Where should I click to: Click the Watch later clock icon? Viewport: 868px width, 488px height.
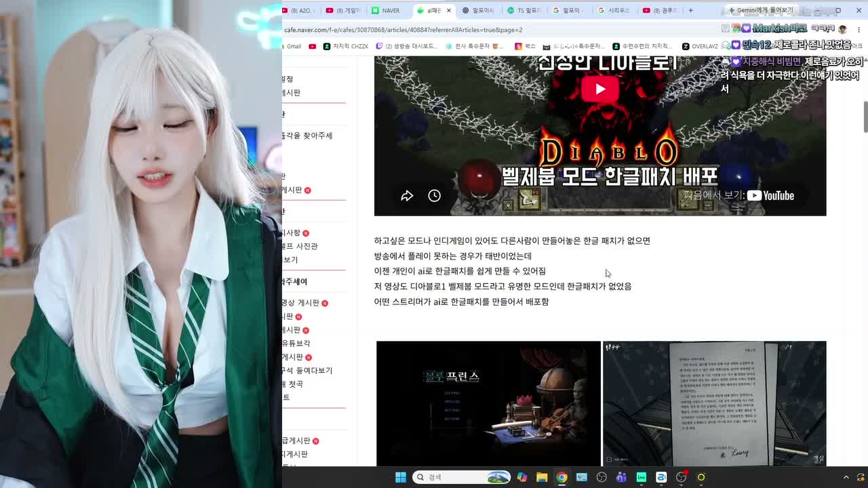(435, 196)
